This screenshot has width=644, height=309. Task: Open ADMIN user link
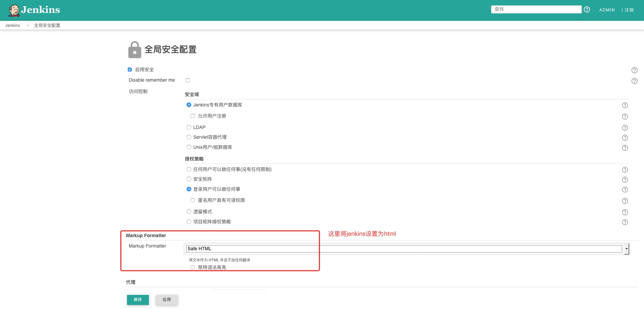(607, 10)
